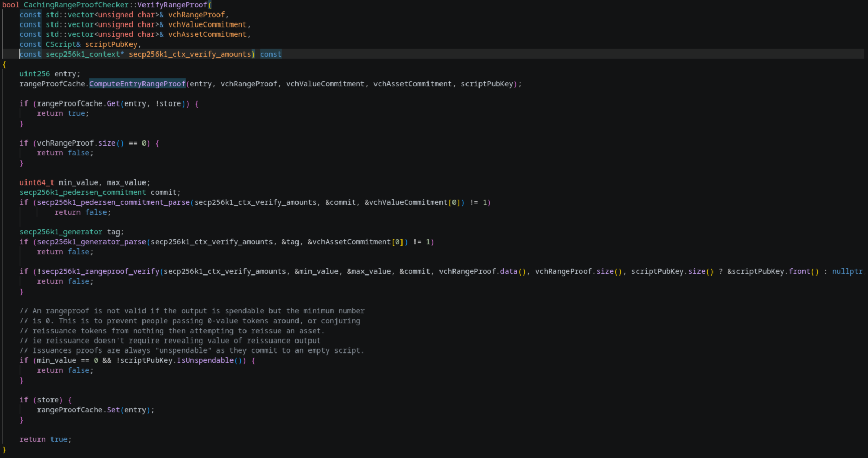
Task: Click the secp256k1_rangeproof_verify function call
Action: (x=100, y=271)
